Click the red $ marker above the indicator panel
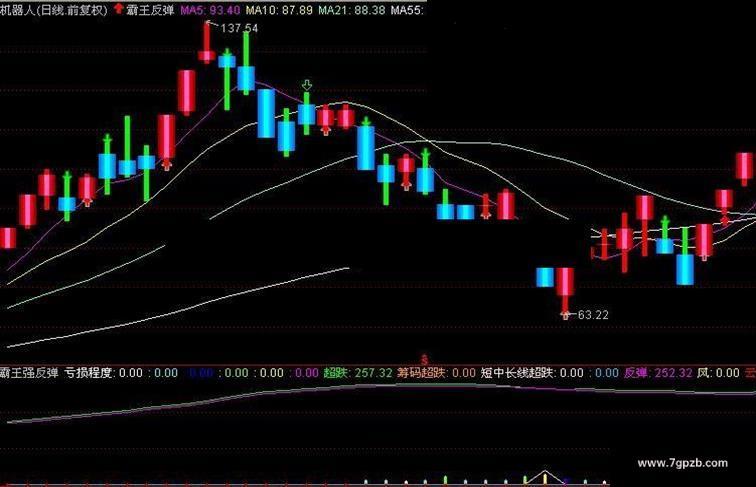 click(424, 360)
